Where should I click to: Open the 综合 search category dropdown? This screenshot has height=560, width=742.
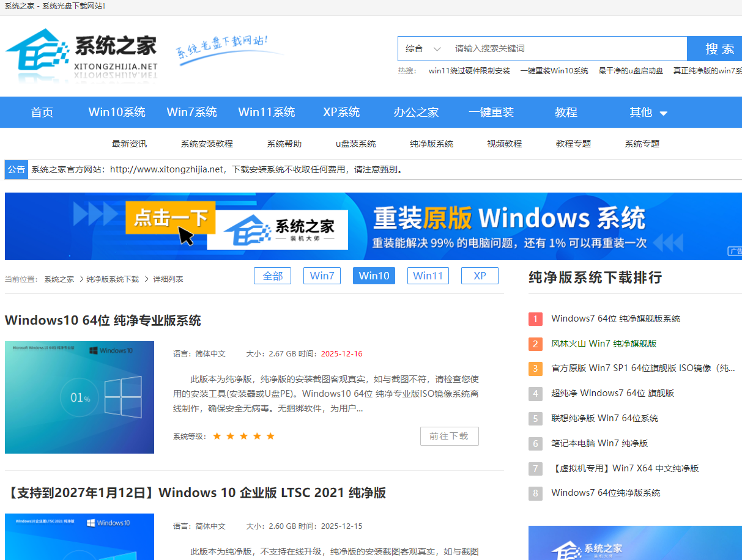tap(423, 48)
